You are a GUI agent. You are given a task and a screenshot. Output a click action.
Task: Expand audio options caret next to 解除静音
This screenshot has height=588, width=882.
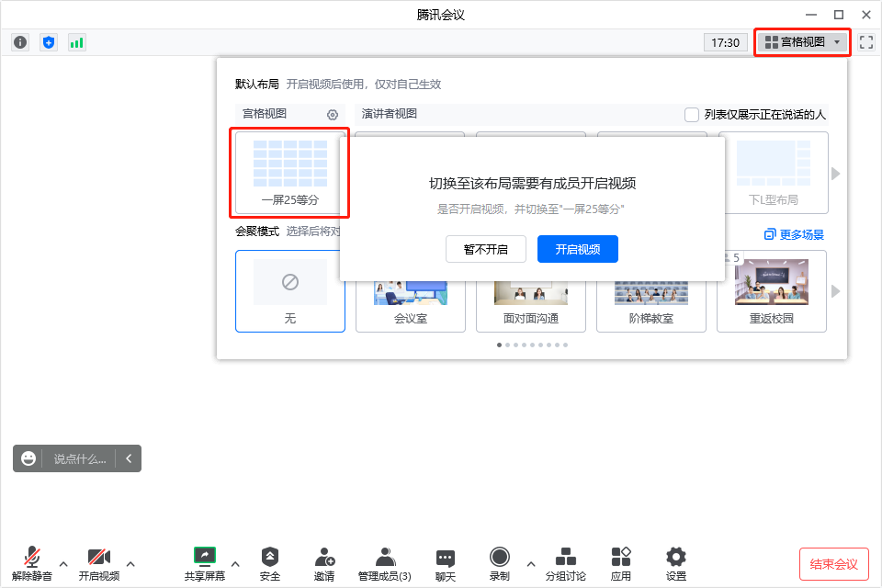[63, 564]
